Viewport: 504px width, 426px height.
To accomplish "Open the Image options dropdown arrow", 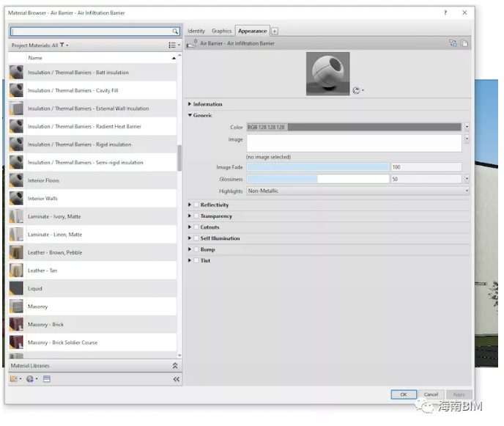I will pos(467,139).
